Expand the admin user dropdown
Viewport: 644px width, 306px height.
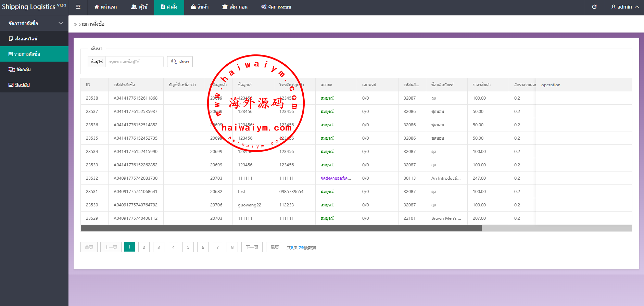pos(625,7)
